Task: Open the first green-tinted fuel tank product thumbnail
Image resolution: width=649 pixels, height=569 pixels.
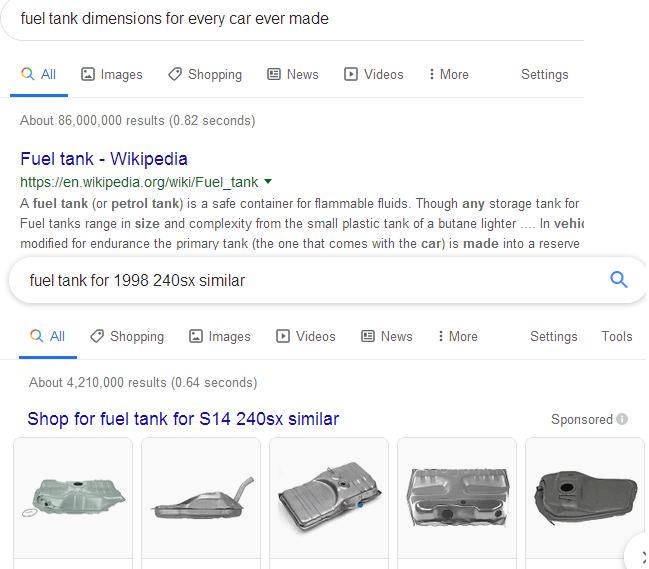Action: click(x=73, y=498)
